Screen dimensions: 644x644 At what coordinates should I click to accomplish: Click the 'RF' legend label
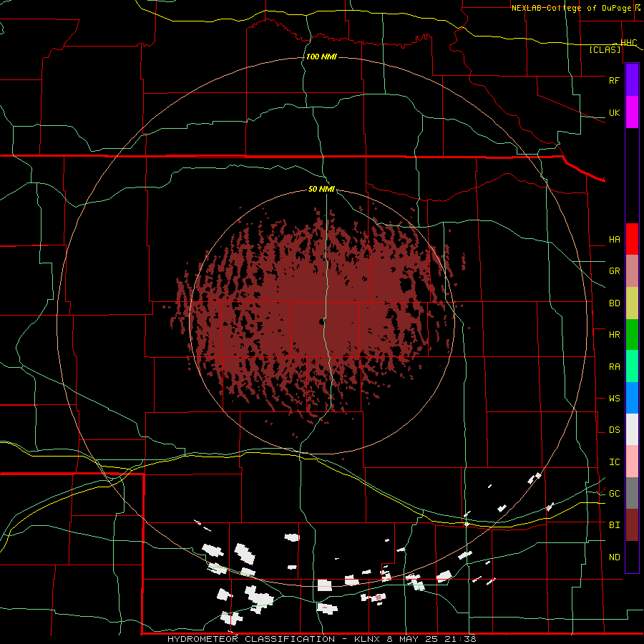[614, 80]
